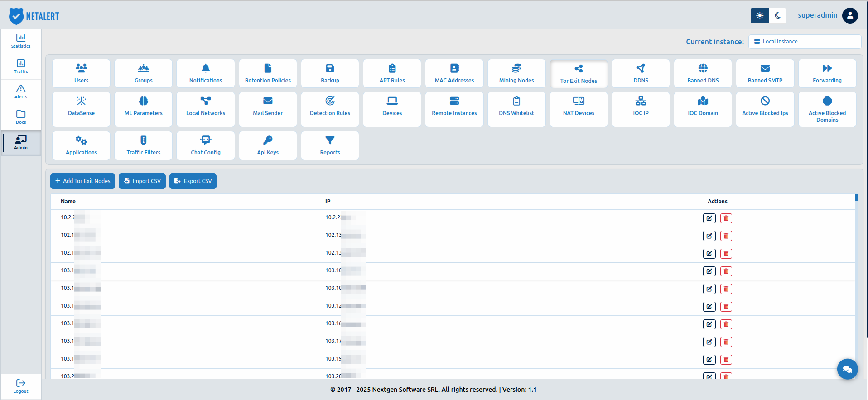Open the Groups admin tile
Viewport: 868px width, 400px height.
143,73
